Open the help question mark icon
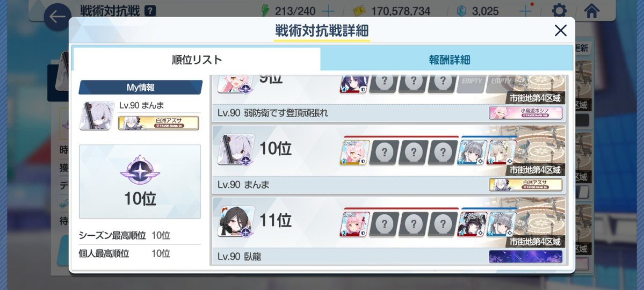 pos(150,11)
